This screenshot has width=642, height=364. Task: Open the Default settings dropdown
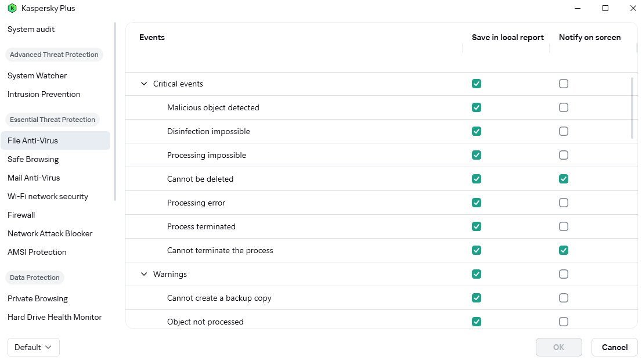tap(34, 347)
